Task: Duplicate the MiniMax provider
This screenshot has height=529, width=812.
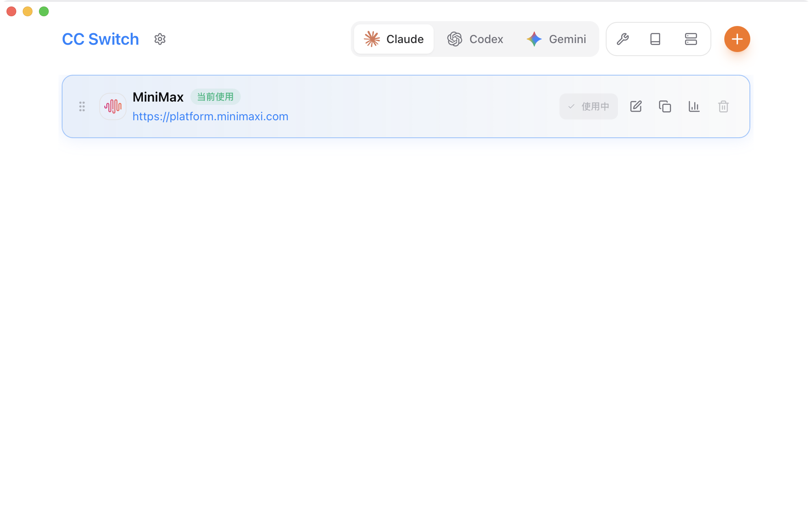Action: coord(665,106)
